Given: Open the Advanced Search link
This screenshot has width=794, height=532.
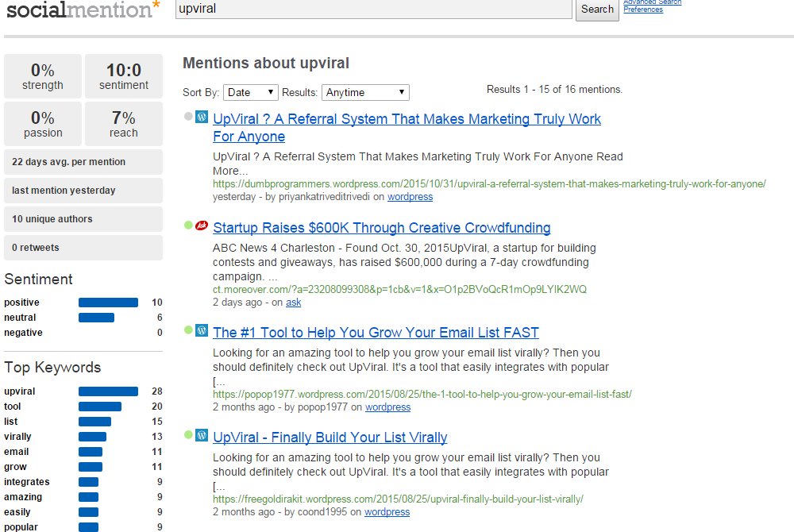Looking at the screenshot, I should pos(652,2).
